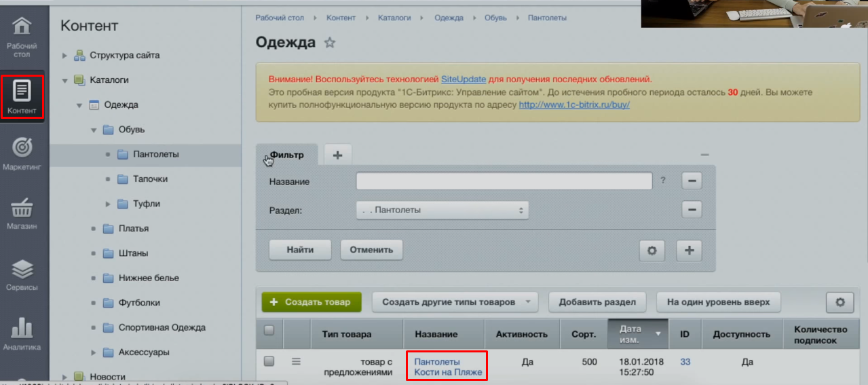Open Создать другие типы товаров dropdown
868x385 pixels.
455,302
